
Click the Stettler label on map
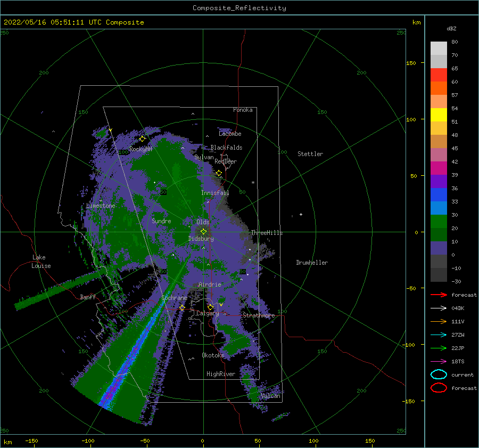click(x=310, y=154)
